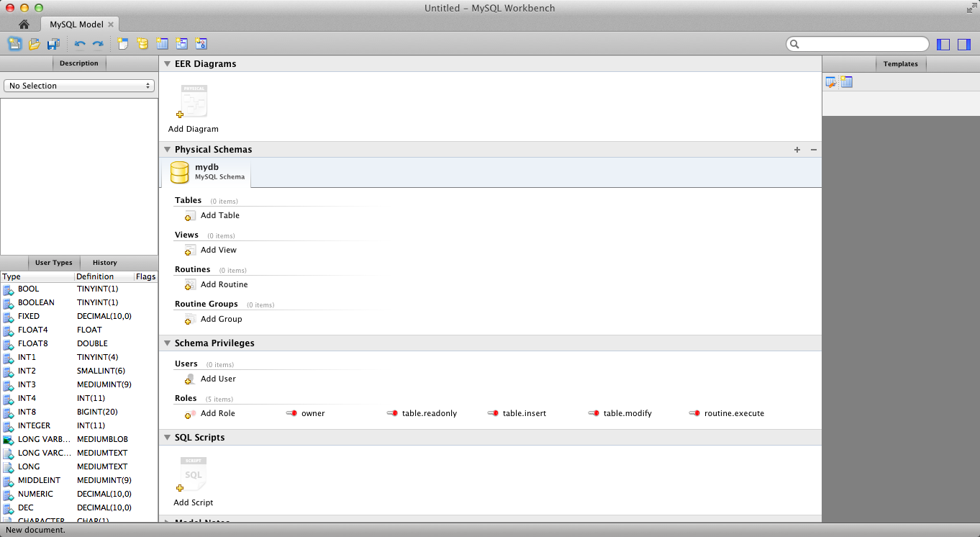
Task: Open the template editor icon in Templates panel
Action: coord(831,82)
